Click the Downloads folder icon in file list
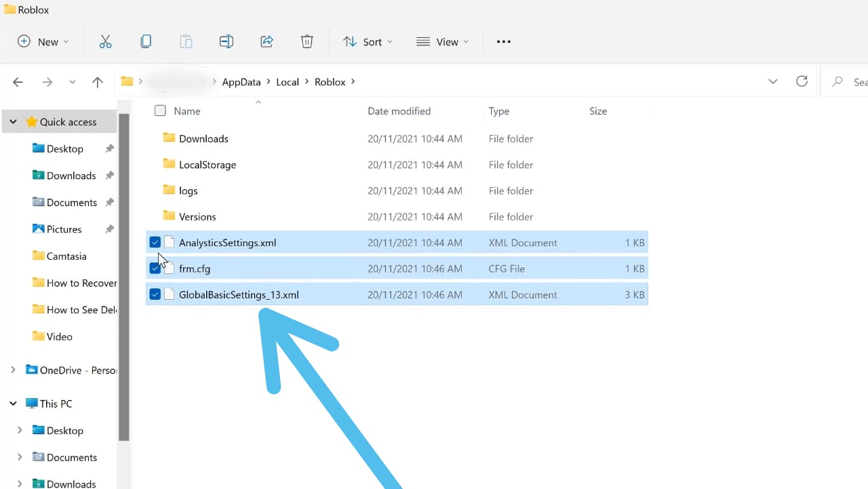Viewport: 868px width, 489px height. pos(169,138)
